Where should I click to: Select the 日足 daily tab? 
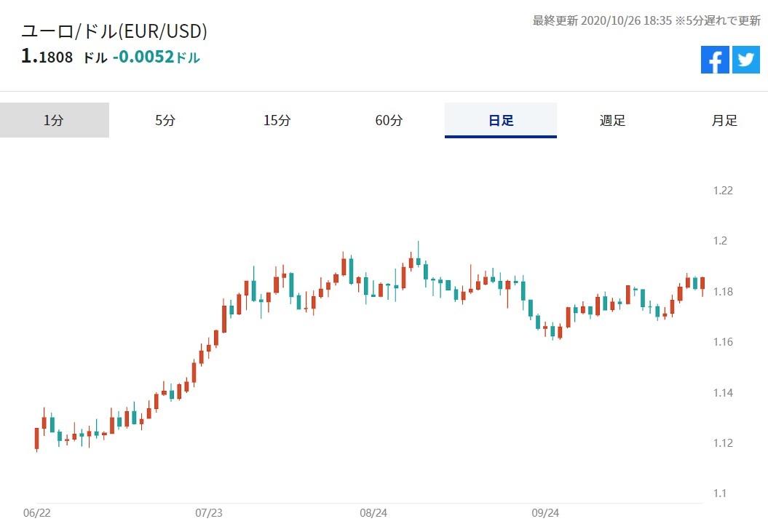click(501, 121)
